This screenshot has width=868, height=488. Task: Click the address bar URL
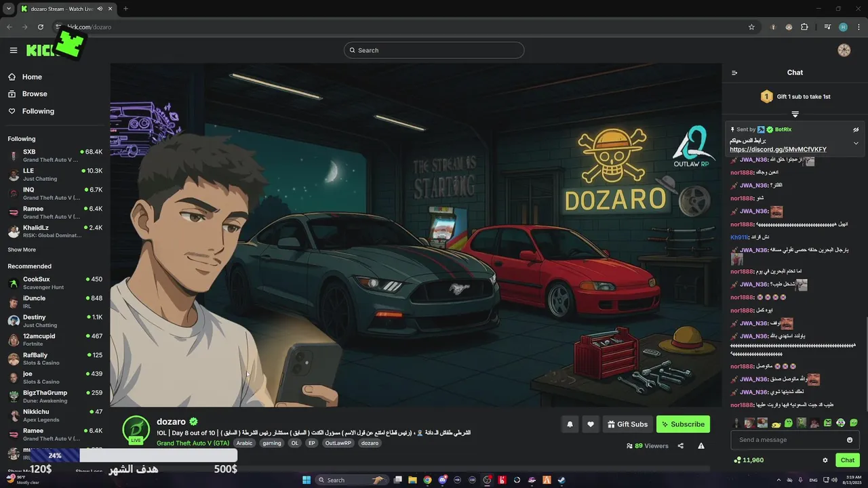pos(89,27)
